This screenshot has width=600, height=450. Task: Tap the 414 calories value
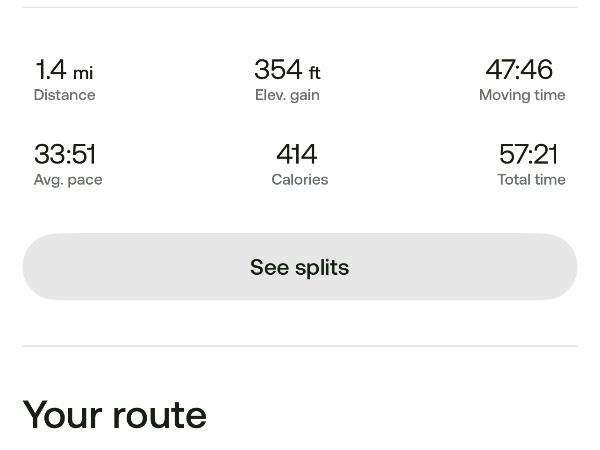(x=297, y=155)
